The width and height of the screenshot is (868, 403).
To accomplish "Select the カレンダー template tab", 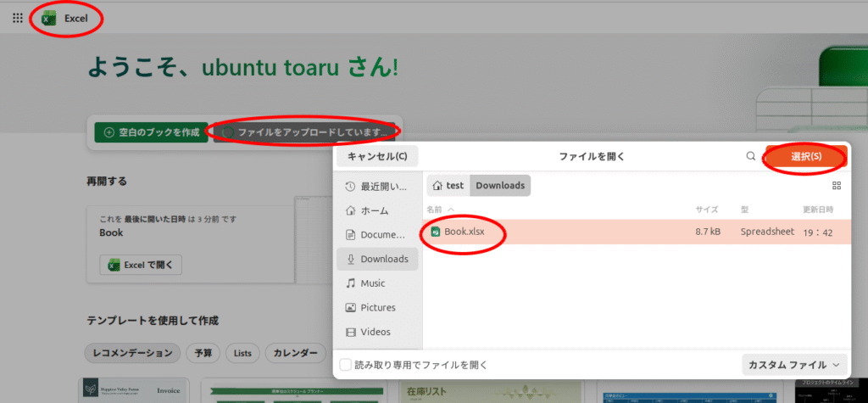I will [x=295, y=353].
